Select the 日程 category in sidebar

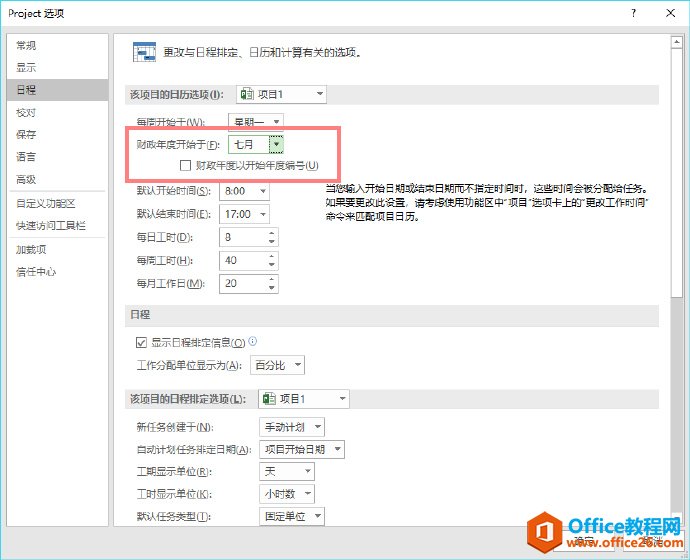57,90
